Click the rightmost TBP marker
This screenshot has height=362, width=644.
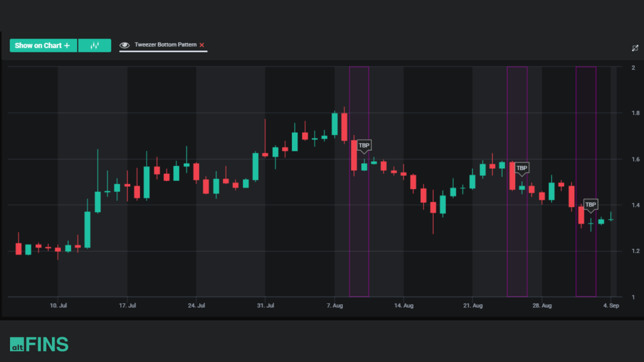[x=590, y=205]
